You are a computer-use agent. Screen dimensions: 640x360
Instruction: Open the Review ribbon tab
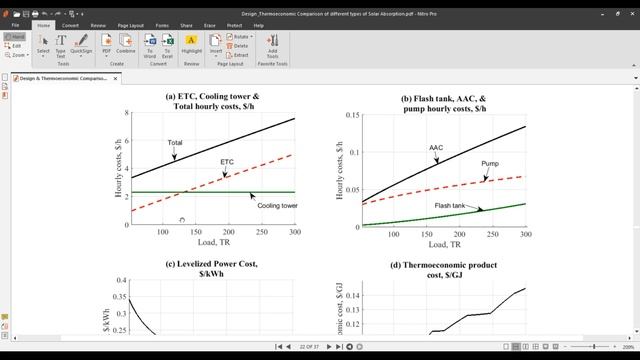click(98, 25)
